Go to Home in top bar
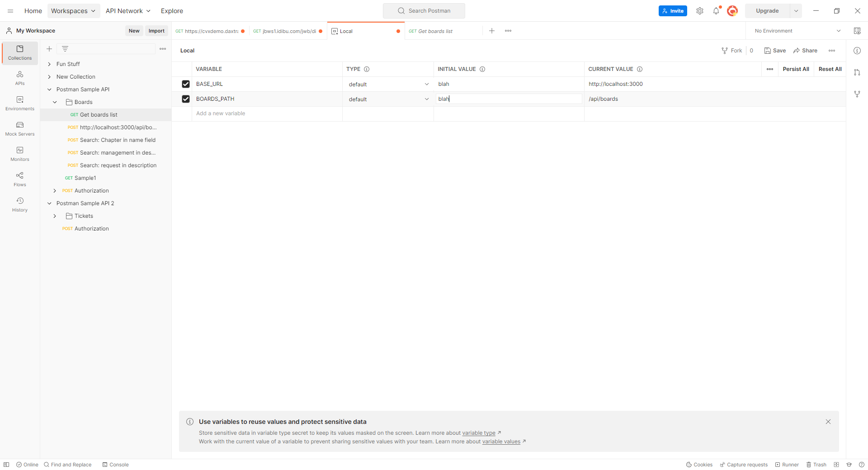This screenshot has width=868, height=470. [33, 11]
